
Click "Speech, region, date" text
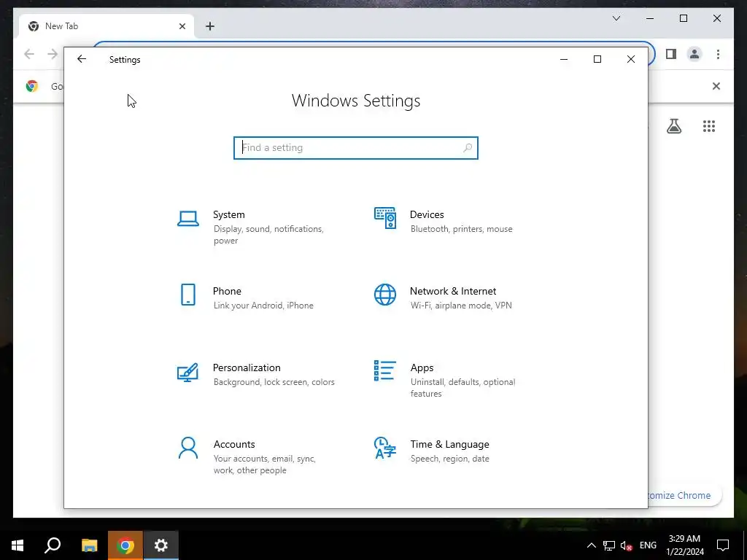point(449,459)
